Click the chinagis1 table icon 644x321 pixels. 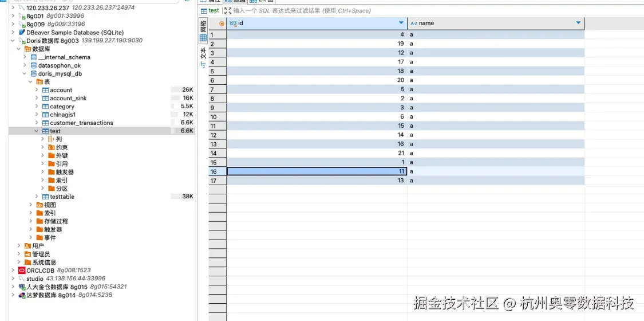[x=45, y=115]
